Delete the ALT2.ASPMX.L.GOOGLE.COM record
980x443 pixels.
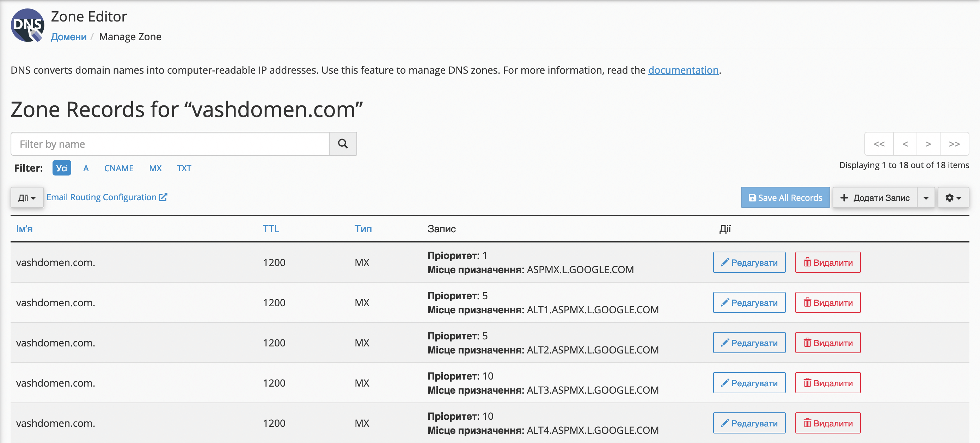[828, 343]
